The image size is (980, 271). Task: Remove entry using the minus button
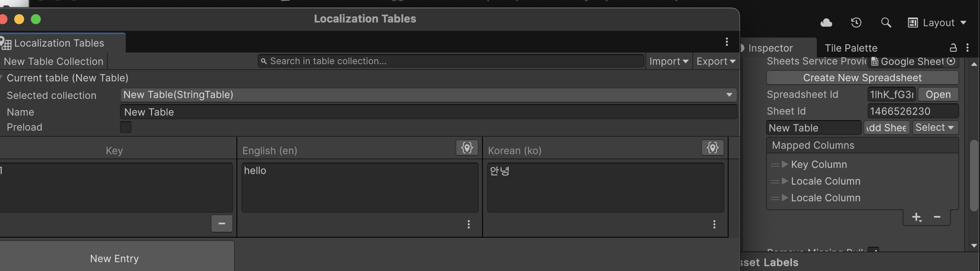click(221, 223)
